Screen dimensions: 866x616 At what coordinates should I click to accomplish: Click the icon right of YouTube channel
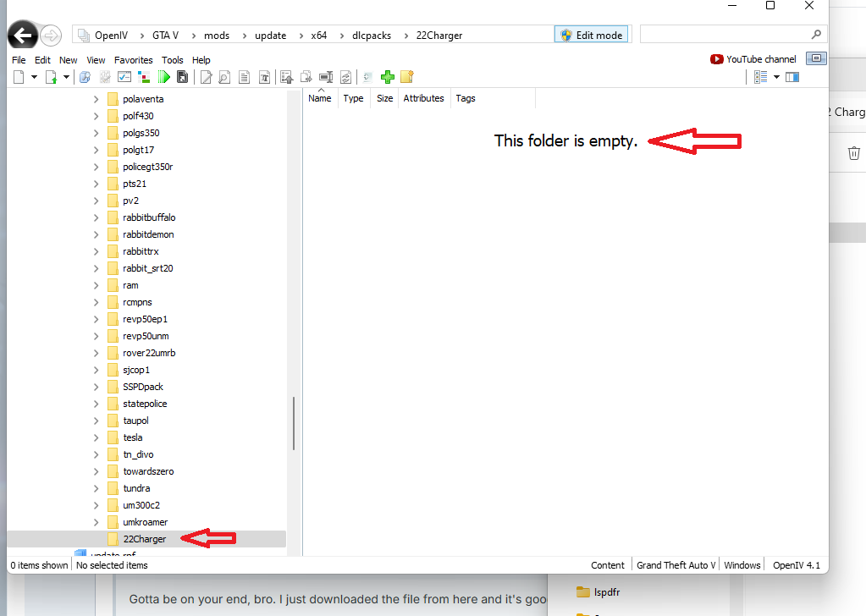(816, 58)
